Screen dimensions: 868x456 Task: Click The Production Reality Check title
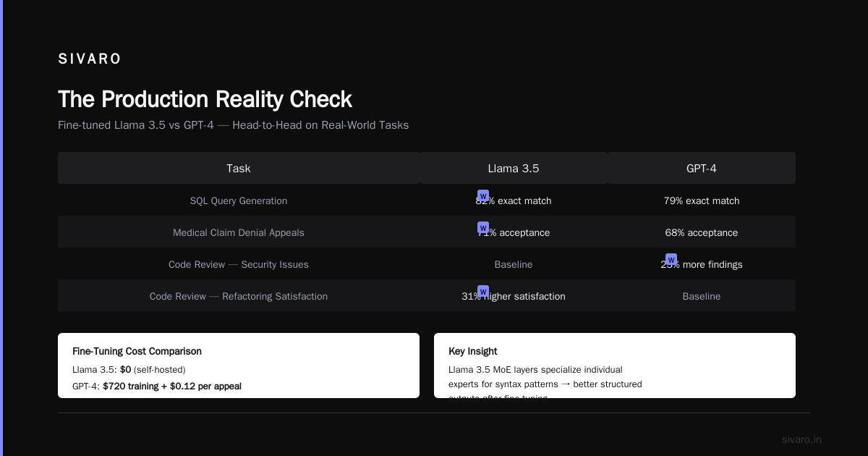(x=205, y=99)
